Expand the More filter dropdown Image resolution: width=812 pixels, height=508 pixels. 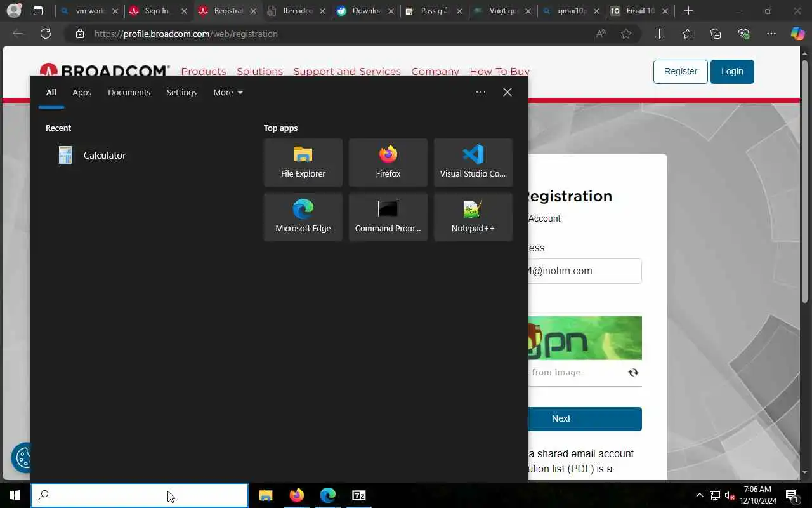(x=228, y=92)
